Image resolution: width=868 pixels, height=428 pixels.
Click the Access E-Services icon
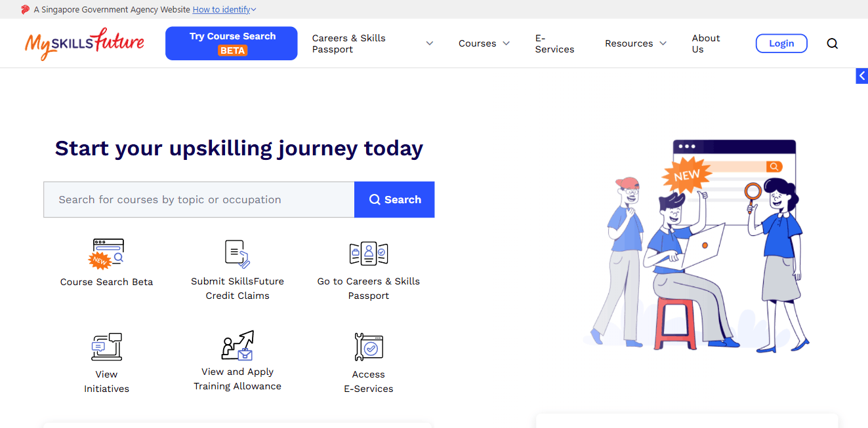[369, 347]
